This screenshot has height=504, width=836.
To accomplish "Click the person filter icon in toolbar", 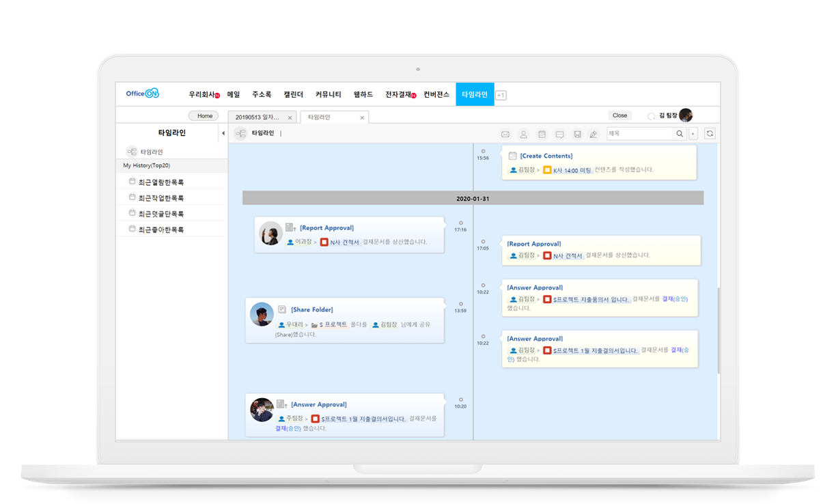I will pyautogui.click(x=523, y=134).
